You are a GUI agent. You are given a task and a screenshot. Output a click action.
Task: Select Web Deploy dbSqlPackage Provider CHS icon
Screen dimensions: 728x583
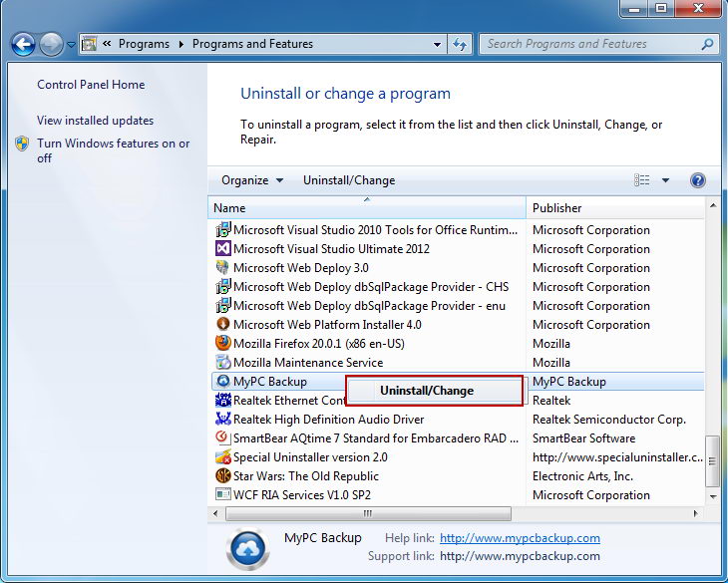pyautogui.click(x=222, y=287)
